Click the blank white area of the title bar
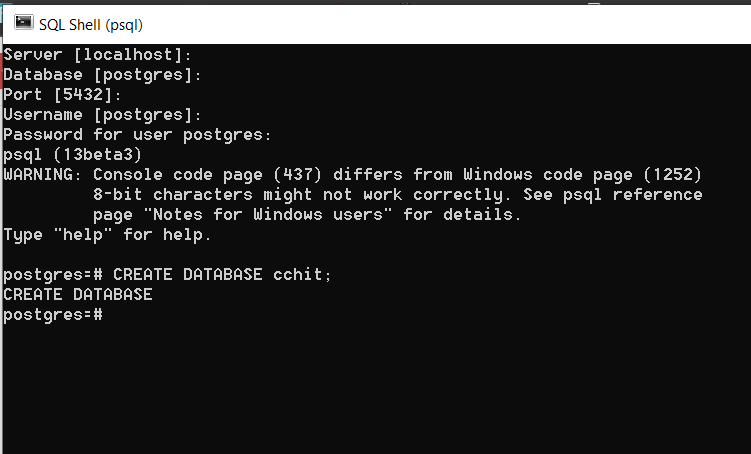 pyautogui.click(x=445, y=25)
